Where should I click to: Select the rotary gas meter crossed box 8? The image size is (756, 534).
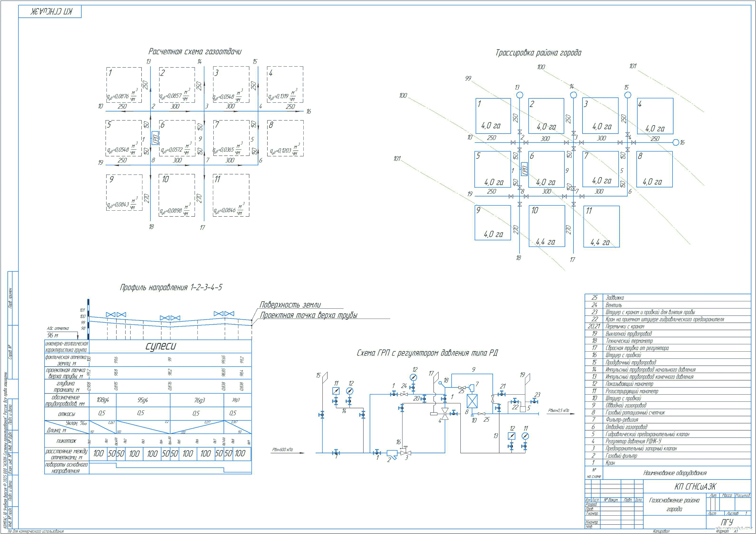coord(472,401)
